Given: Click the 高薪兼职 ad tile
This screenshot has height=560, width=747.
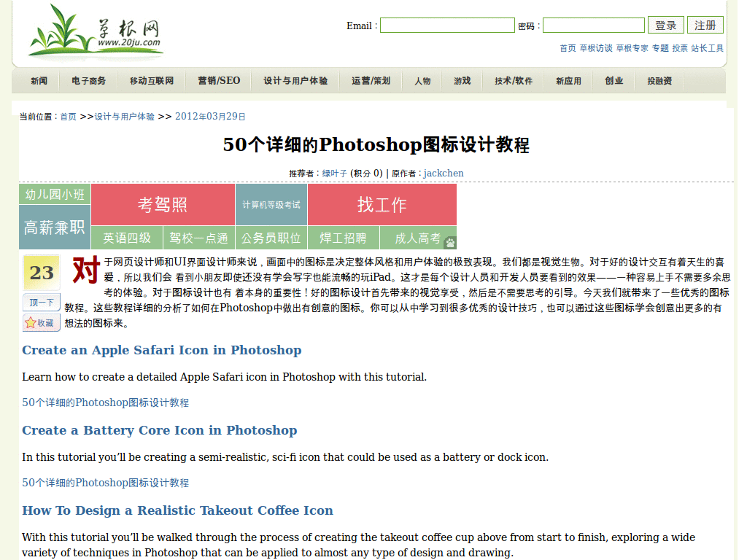Looking at the screenshot, I should pyautogui.click(x=55, y=227).
